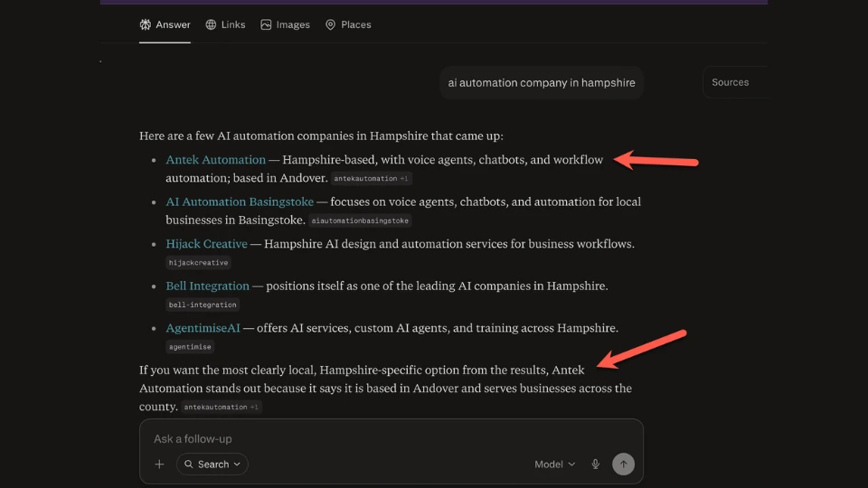The width and height of the screenshot is (868, 488).
Task: Click the Answer tab's logo icon
Action: click(145, 24)
